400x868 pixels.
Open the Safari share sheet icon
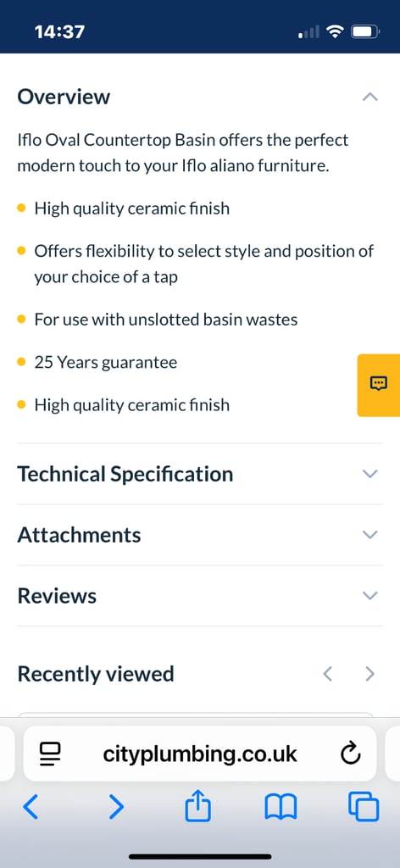(x=197, y=806)
